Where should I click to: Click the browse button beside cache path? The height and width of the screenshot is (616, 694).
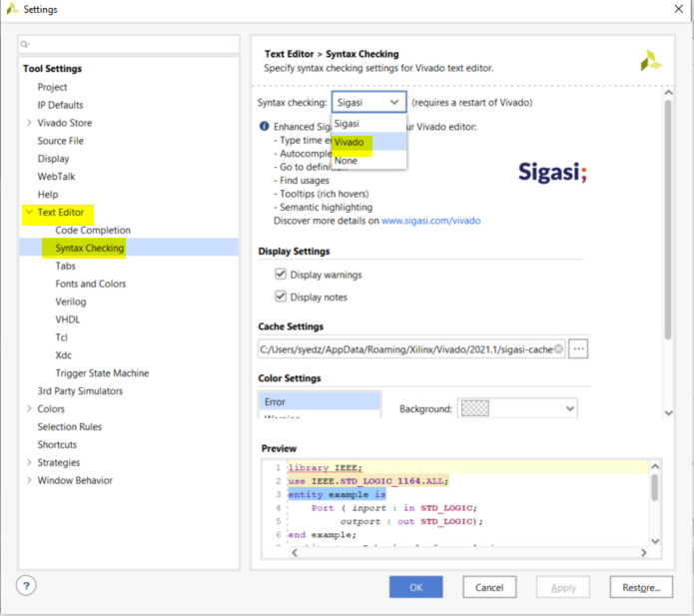point(578,349)
